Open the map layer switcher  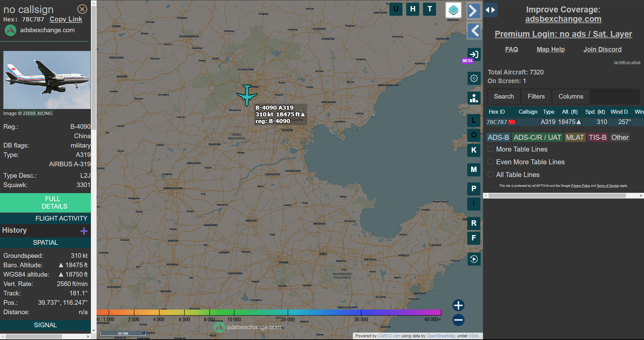click(453, 10)
